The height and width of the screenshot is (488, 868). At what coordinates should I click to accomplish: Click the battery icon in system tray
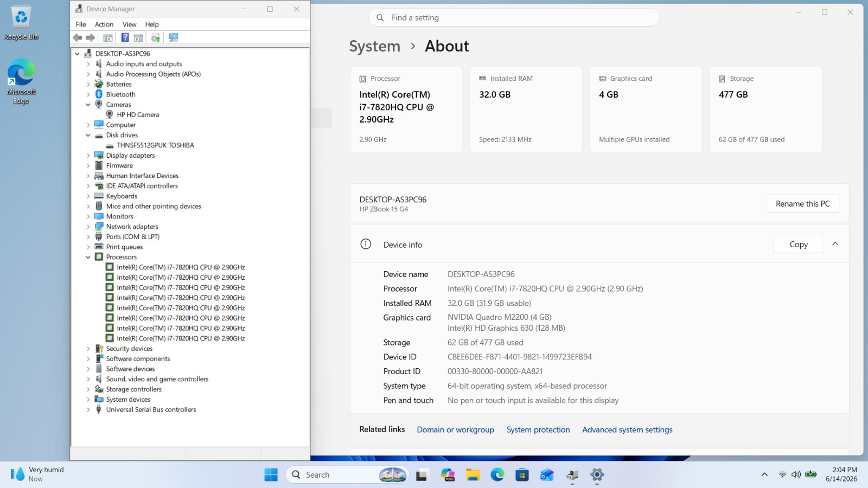point(811,474)
